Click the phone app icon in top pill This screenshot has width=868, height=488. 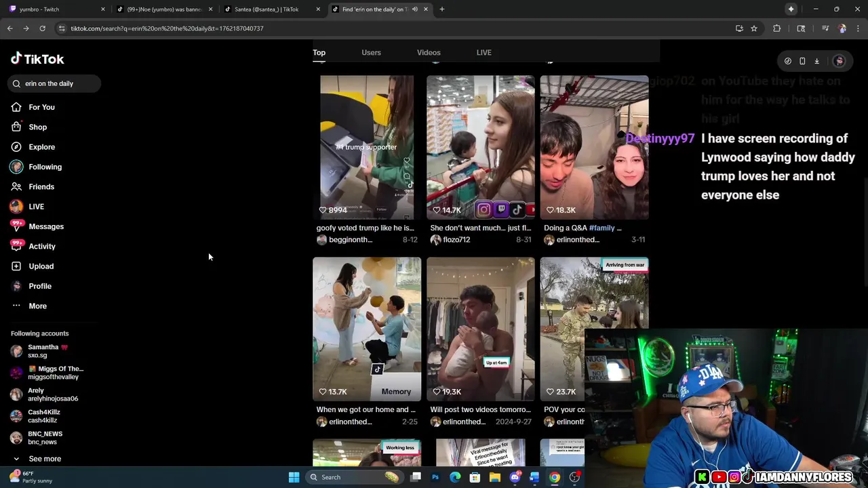tap(802, 61)
